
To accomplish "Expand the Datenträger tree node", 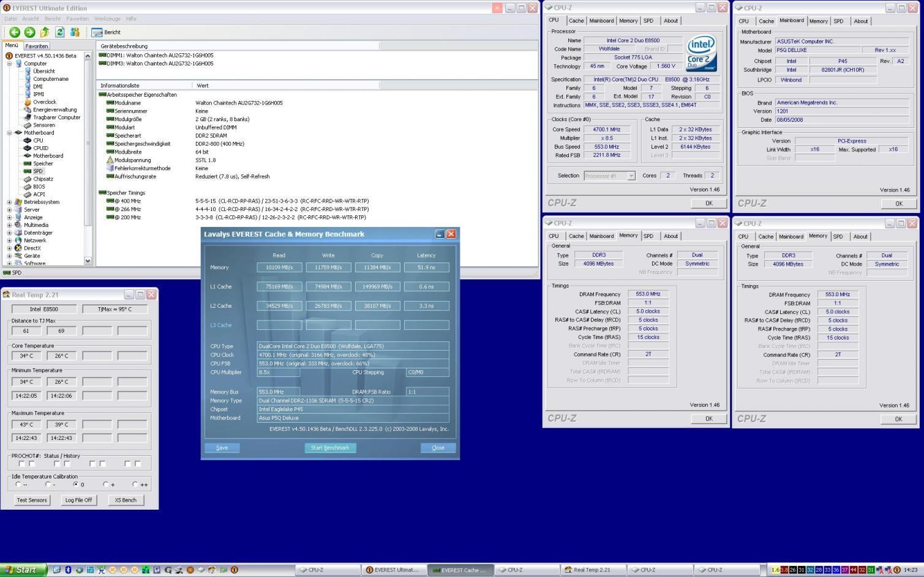I will (9, 233).
